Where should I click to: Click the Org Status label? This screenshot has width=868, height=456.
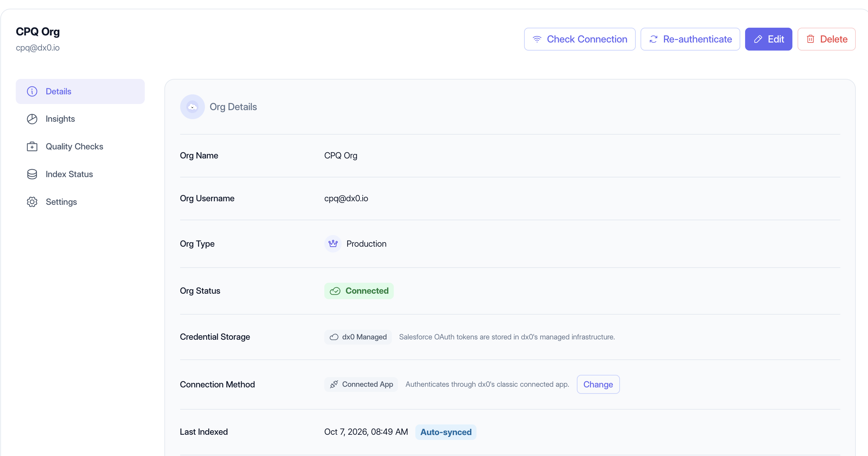click(x=200, y=291)
